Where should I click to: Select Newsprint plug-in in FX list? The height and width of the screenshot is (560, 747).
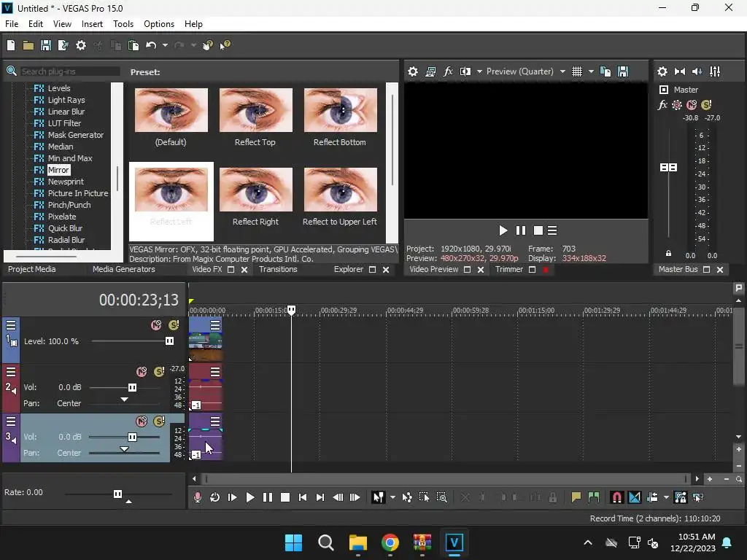click(x=66, y=182)
